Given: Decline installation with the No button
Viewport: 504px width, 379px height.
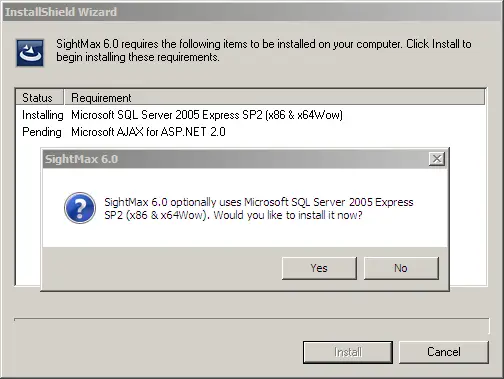Looking at the screenshot, I should tap(401, 268).
